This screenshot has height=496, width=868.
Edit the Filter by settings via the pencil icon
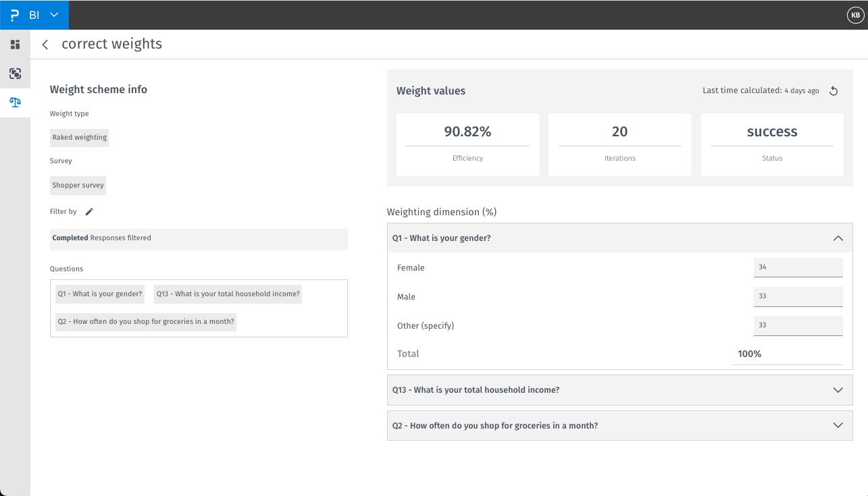point(90,211)
